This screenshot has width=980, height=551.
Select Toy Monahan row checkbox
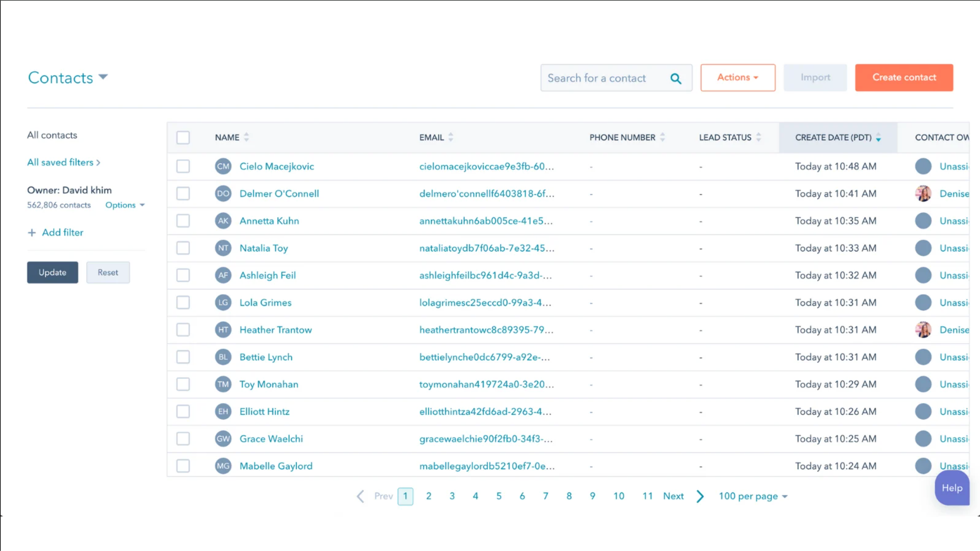pyautogui.click(x=183, y=384)
